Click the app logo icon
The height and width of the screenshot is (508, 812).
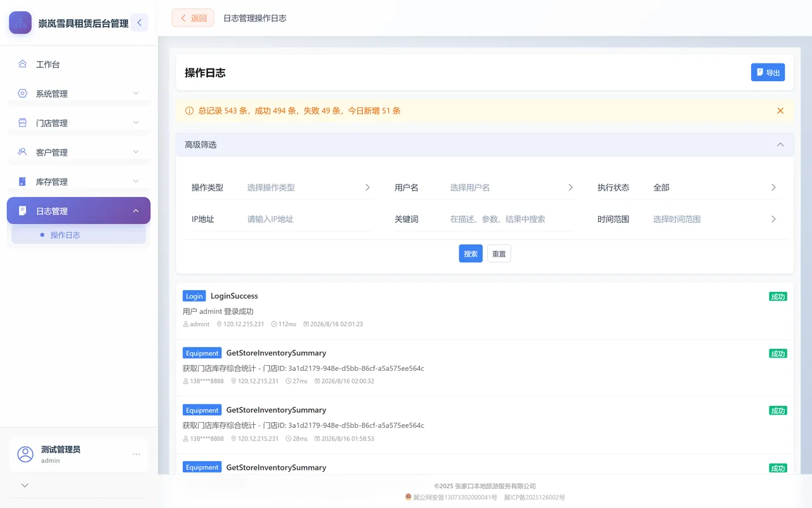pyautogui.click(x=20, y=23)
